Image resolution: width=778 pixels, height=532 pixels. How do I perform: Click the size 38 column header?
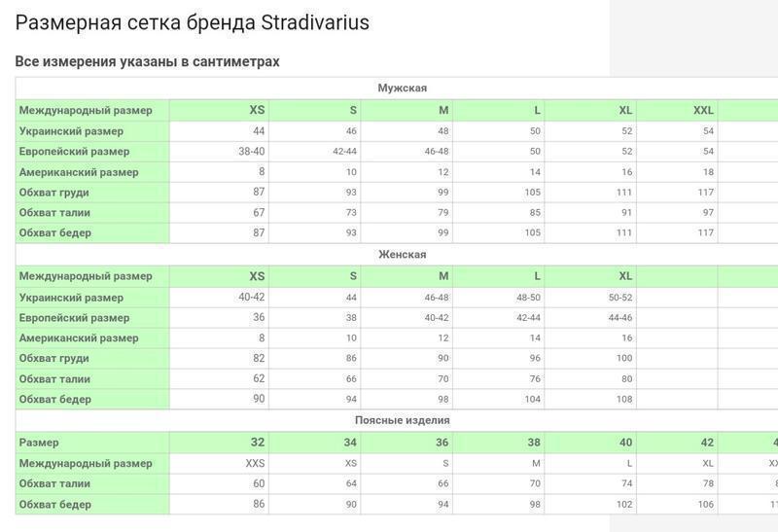coord(534,443)
